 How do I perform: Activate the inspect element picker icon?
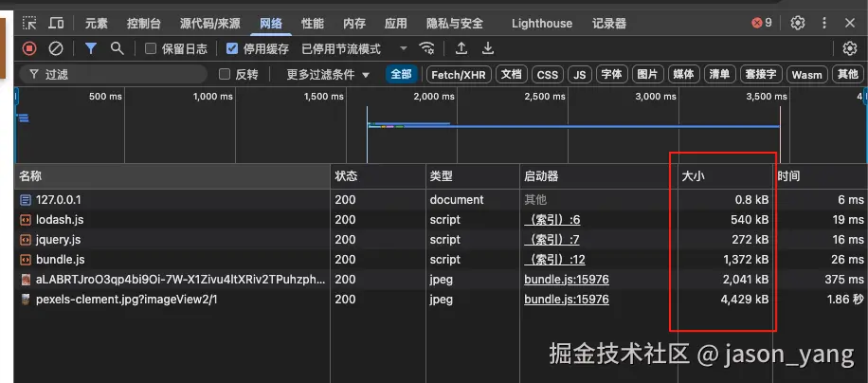tap(28, 24)
